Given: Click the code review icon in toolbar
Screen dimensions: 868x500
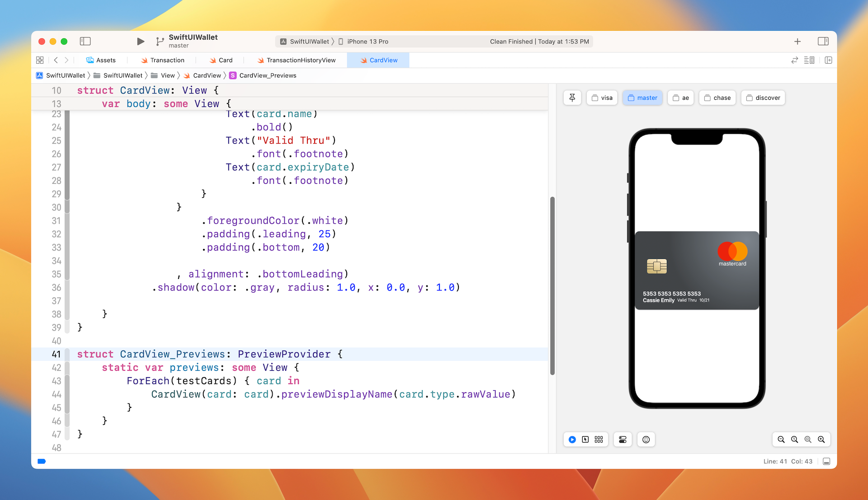Looking at the screenshot, I should point(795,60).
